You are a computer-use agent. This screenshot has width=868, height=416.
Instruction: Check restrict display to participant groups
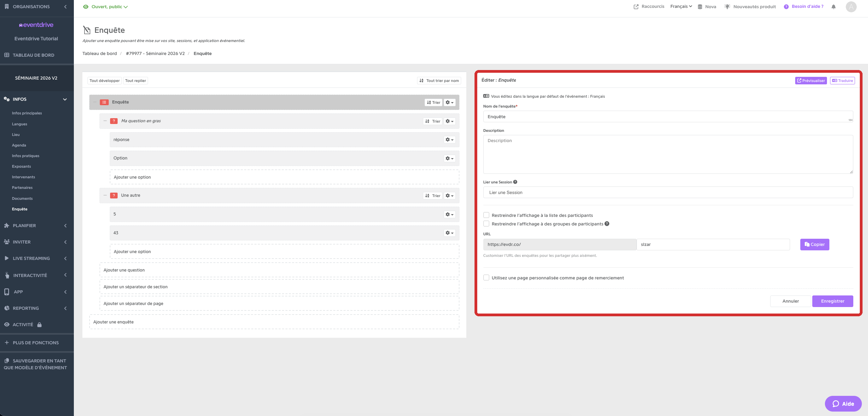pos(486,224)
